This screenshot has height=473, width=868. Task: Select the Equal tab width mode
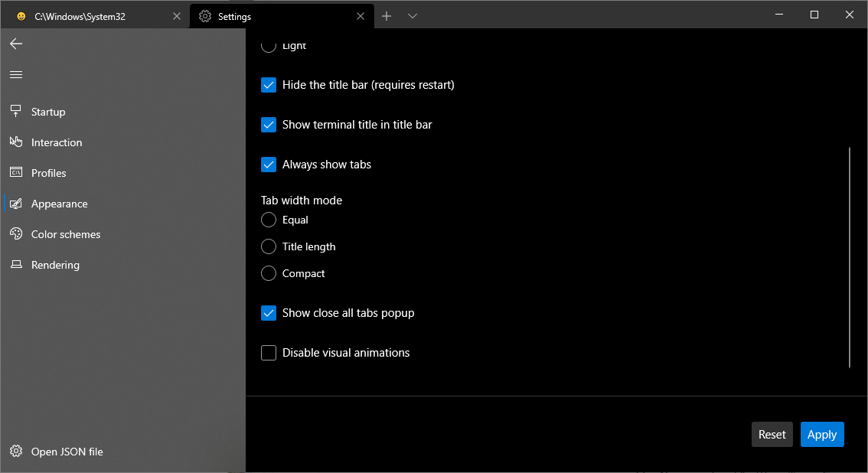click(269, 220)
